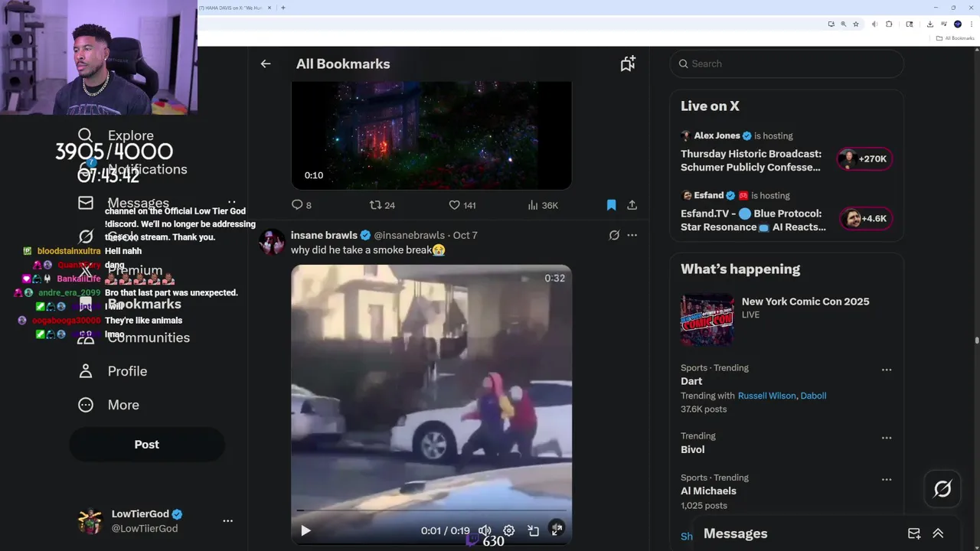Image resolution: width=980 pixels, height=551 pixels.
Task: Click the Post button
Action: click(147, 445)
